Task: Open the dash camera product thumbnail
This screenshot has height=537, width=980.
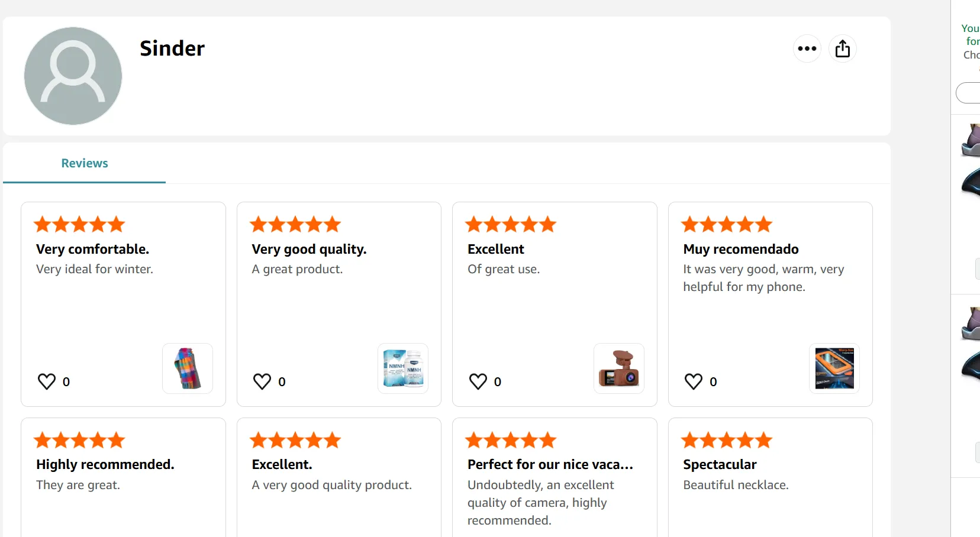Action: [618, 368]
